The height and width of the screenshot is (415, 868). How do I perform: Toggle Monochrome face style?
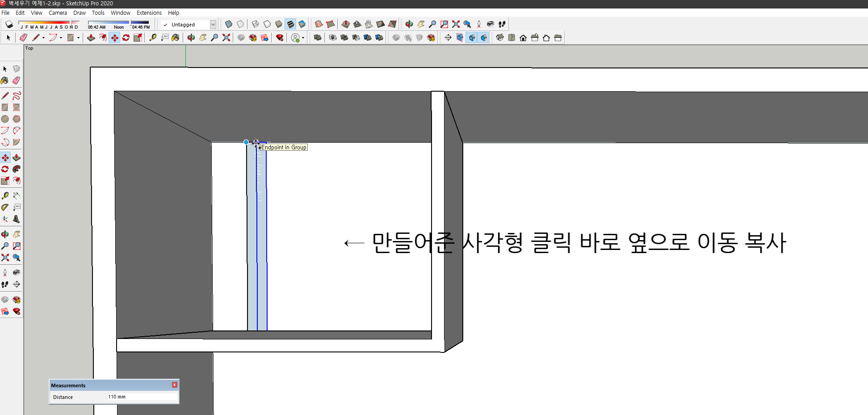(302, 24)
